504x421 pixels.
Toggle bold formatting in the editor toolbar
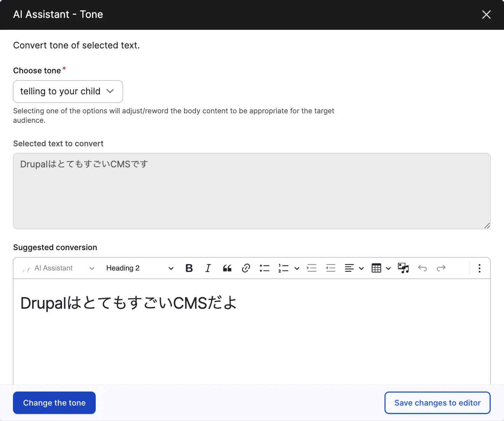click(x=189, y=268)
